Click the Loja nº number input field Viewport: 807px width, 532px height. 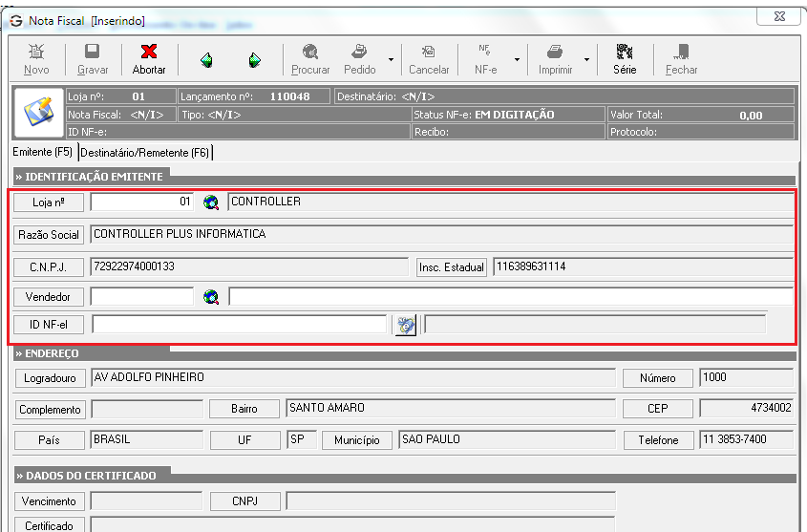click(141, 202)
